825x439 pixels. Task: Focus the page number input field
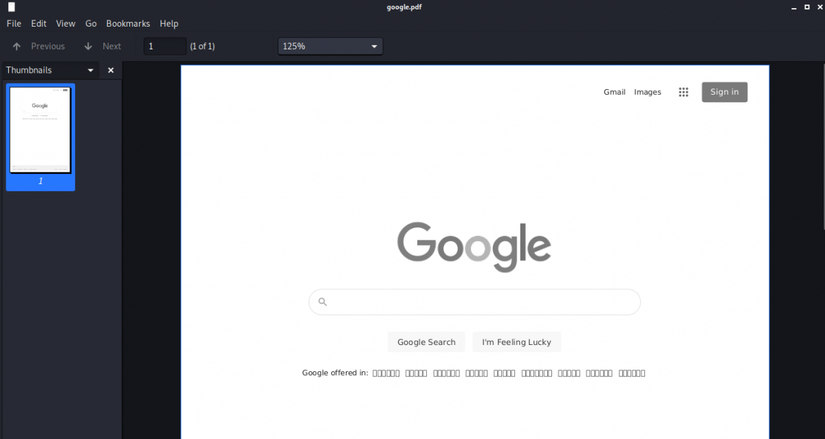pos(165,46)
